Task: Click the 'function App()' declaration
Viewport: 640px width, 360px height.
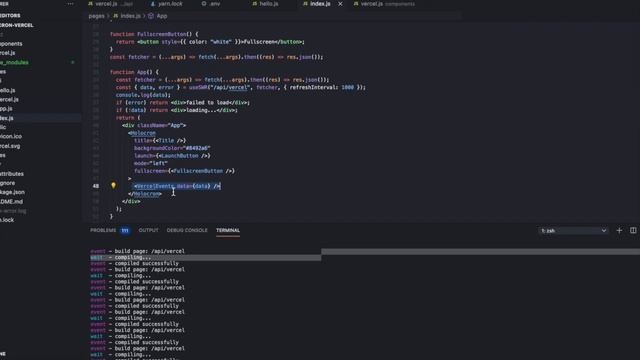Action: tap(134, 72)
